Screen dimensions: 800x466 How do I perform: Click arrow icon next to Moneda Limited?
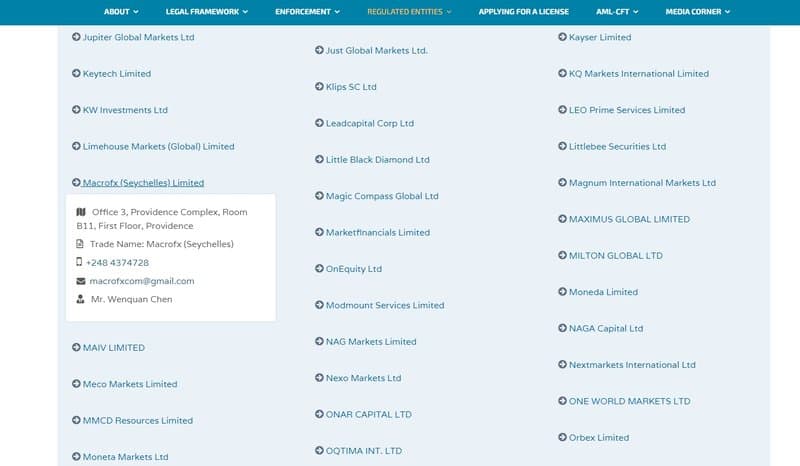562,291
